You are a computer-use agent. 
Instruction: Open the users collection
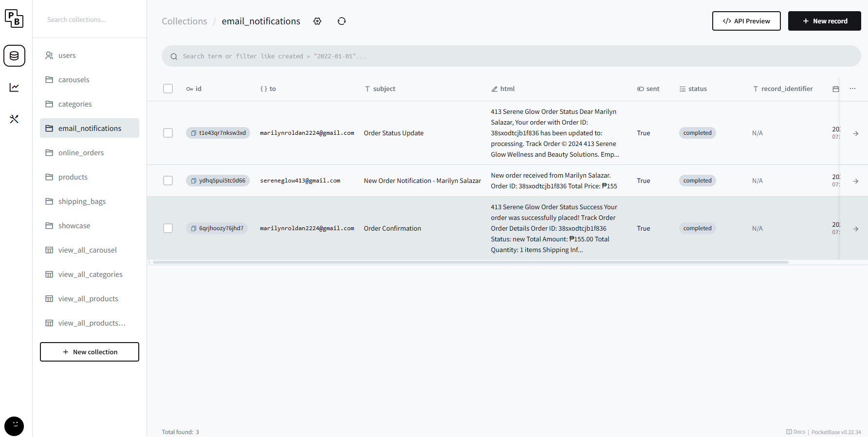90,55
